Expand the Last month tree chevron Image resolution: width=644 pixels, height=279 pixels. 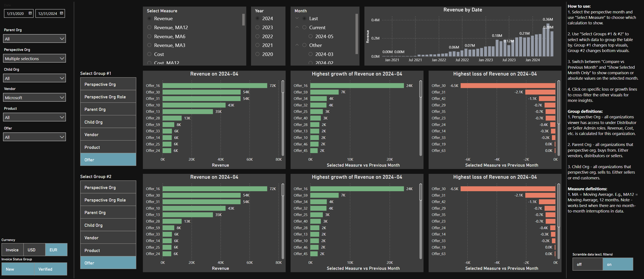click(x=297, y=18)
